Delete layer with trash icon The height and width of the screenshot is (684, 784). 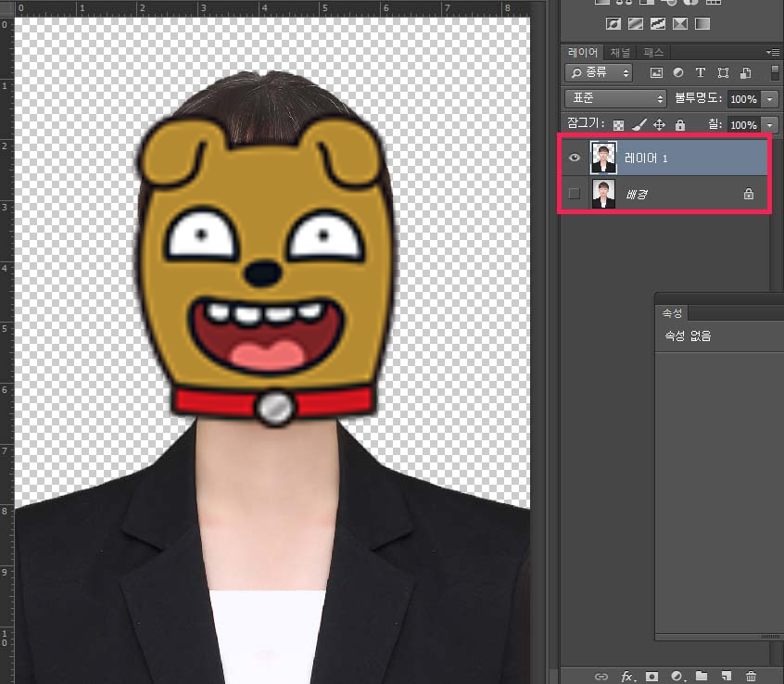751,677
